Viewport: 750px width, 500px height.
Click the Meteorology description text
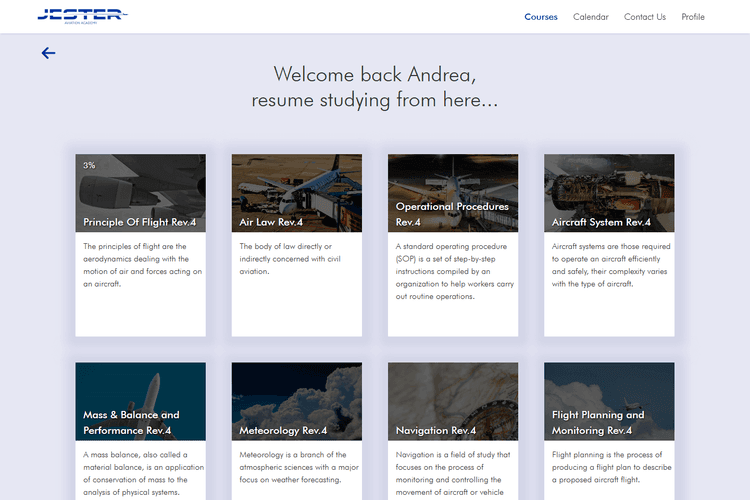296,466
